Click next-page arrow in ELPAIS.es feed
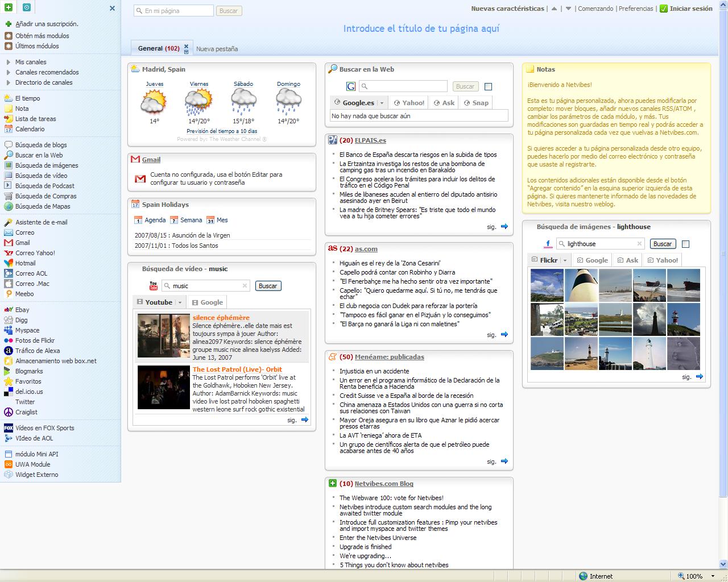This screenshot has height=582, width=728. 504,227
